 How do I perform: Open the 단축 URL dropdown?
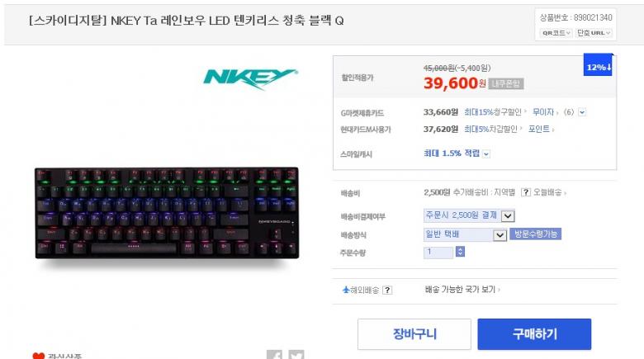click(x=594, y=33)
